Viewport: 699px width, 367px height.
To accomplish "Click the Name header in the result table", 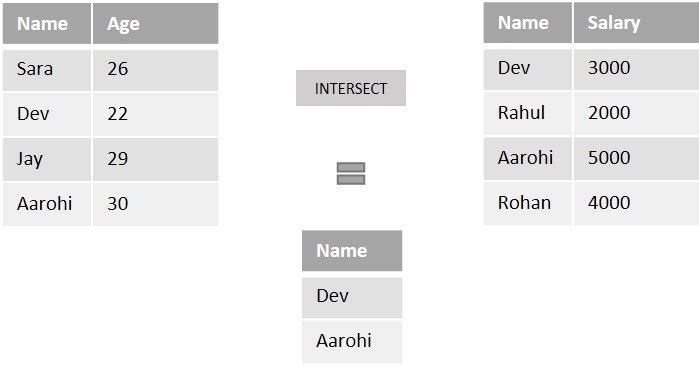I will pos(352,251).
